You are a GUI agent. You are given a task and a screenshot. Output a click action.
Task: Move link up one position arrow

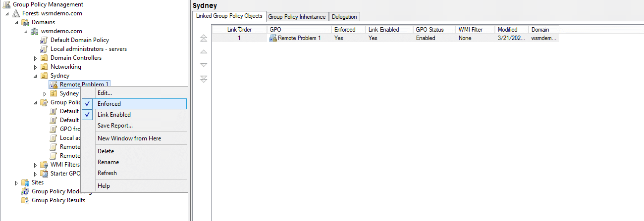pos(203,52)
